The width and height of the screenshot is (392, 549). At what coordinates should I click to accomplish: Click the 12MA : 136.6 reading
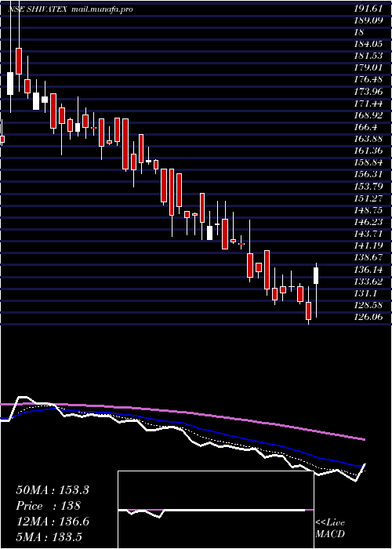[53, 522]
